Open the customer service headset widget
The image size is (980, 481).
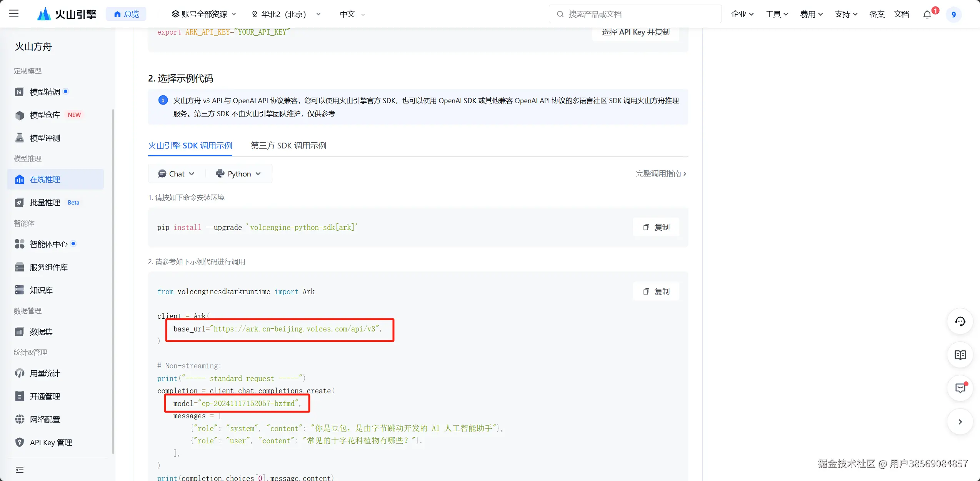tap(960, 321)
